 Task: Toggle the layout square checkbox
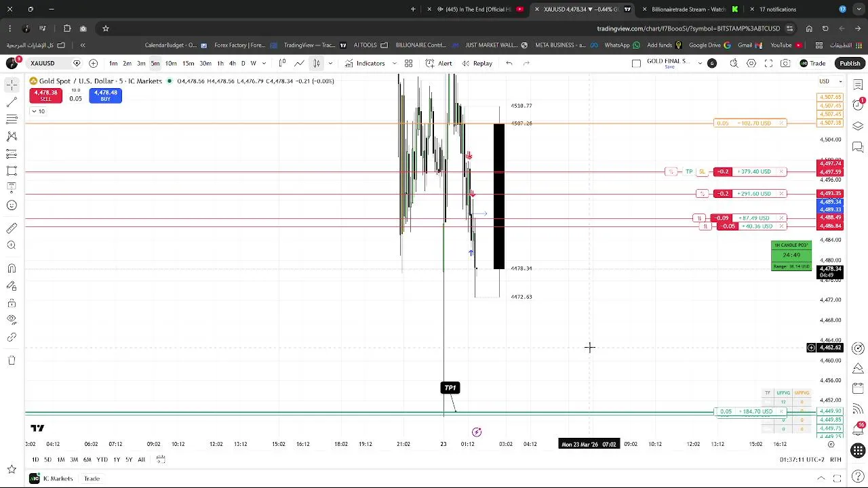(x=636, y=63)
